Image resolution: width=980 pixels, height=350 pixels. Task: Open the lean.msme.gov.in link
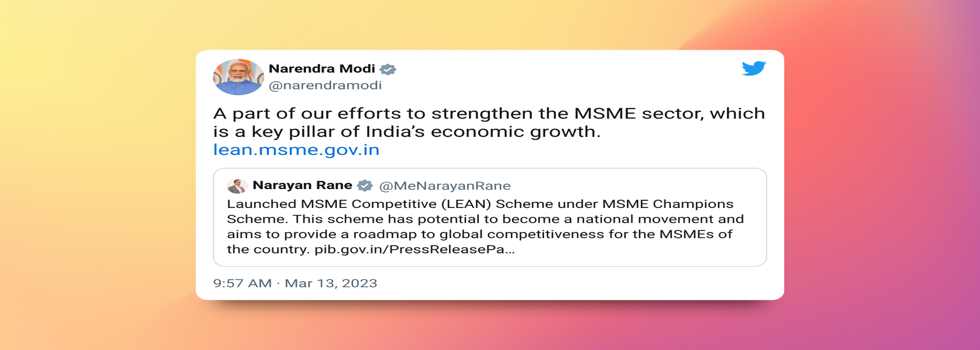click(297, 150)
